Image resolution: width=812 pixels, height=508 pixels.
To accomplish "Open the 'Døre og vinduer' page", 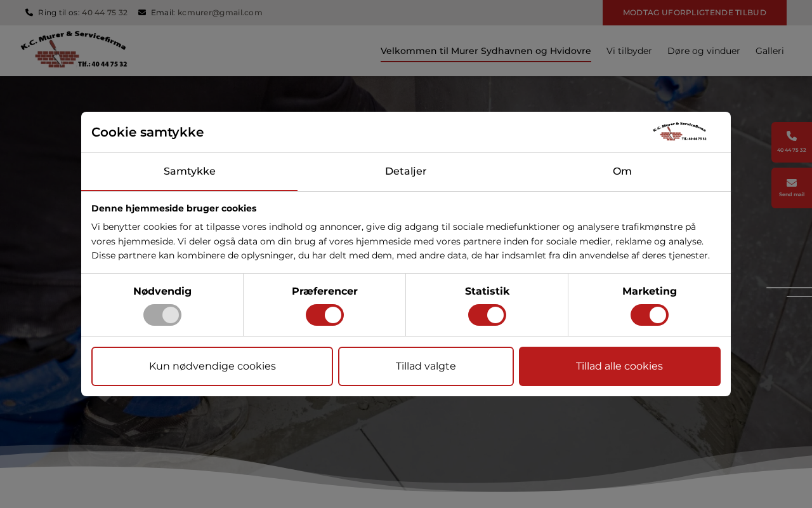I will [704, 51].
